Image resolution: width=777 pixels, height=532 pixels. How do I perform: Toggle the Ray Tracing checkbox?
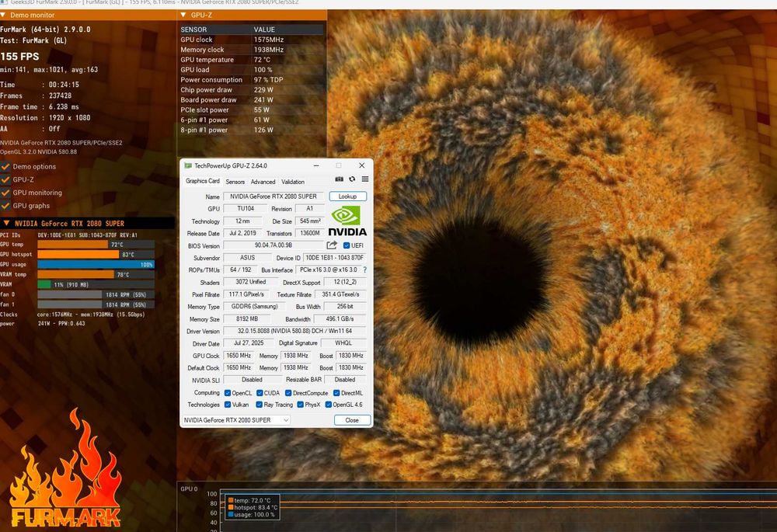(x=259, y=405)
